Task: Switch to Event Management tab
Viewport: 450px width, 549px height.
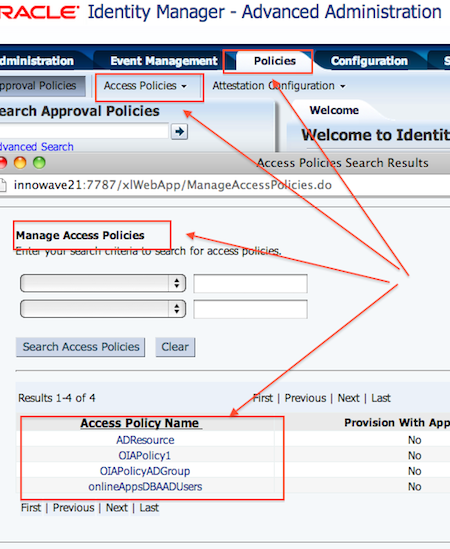Action: point(164,61)
